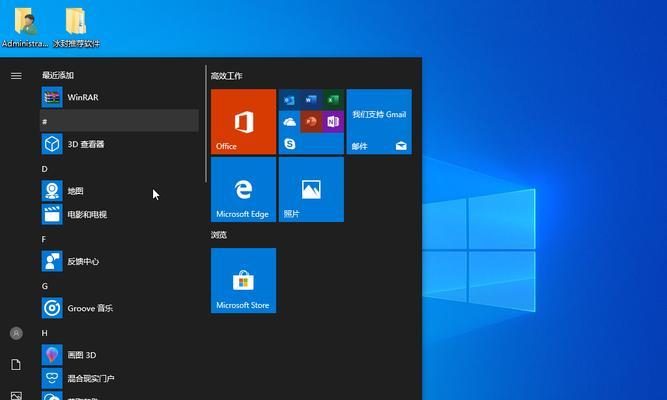Image resolution: width=667 pixels, height=400 pixels.
Task: Open OneDrive in Office apps tile
Action: 289,122
